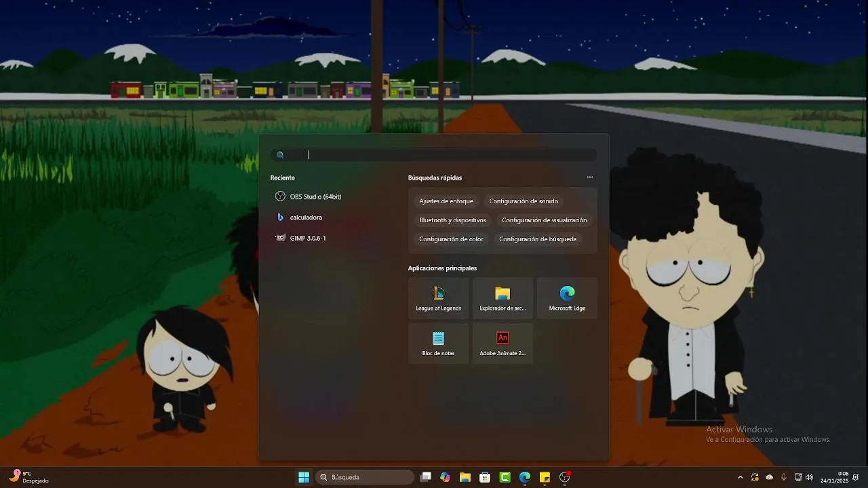This screenshot has width=868, height=488.
Task: Open the Explorador de archivos app tile
Action: tap(502, 298)
